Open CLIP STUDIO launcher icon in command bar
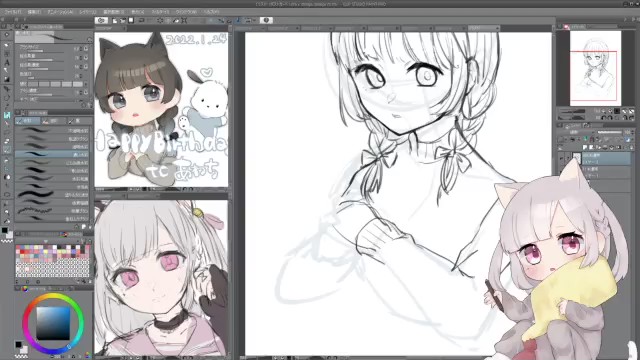The height and width of the screenshot is (360, 640). coord(101,20)
